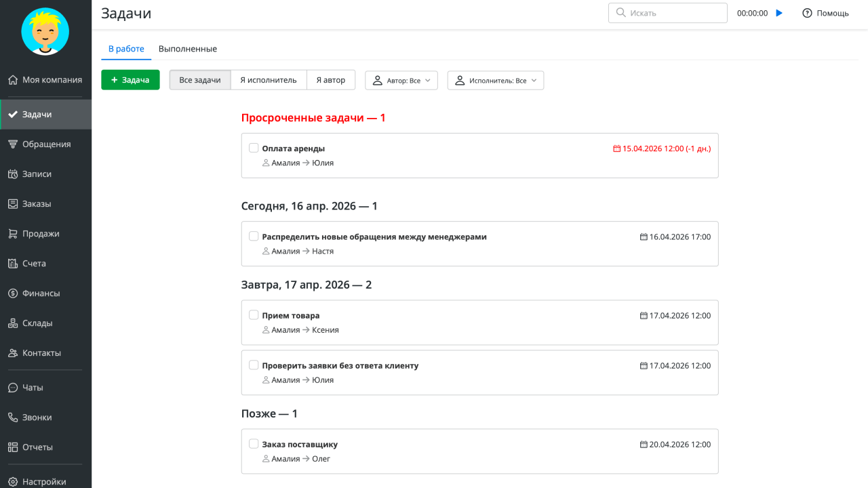Complete the Заказ поставщику task

[x=253, y=443]
